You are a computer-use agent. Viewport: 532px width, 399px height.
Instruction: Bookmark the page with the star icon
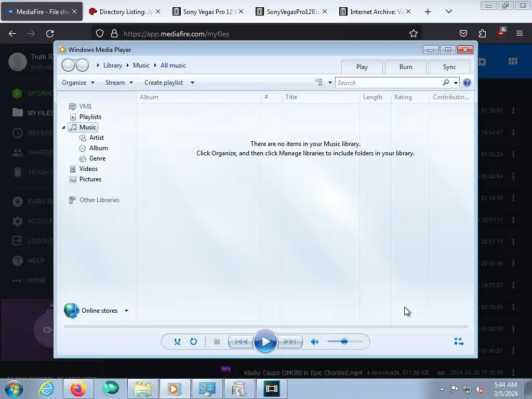coord(413,34)
